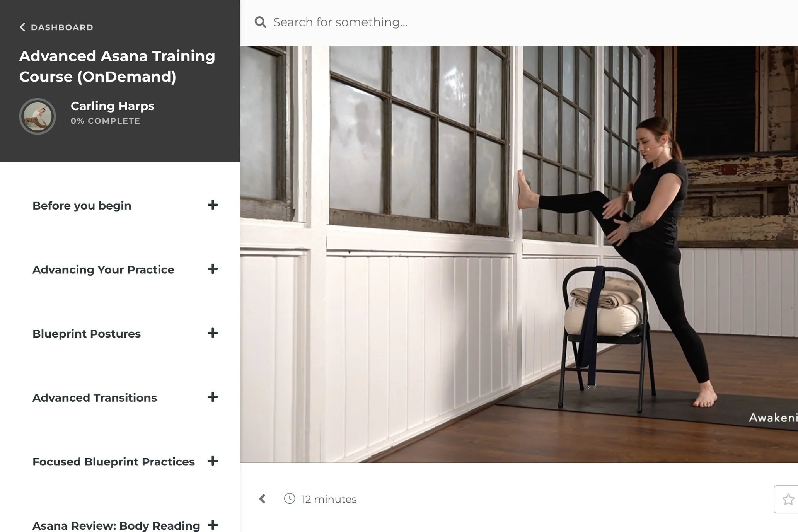Viewport: 798px width, 532px height.
Task: Select Advanced Transitions section title
Action: coord(95,398)
